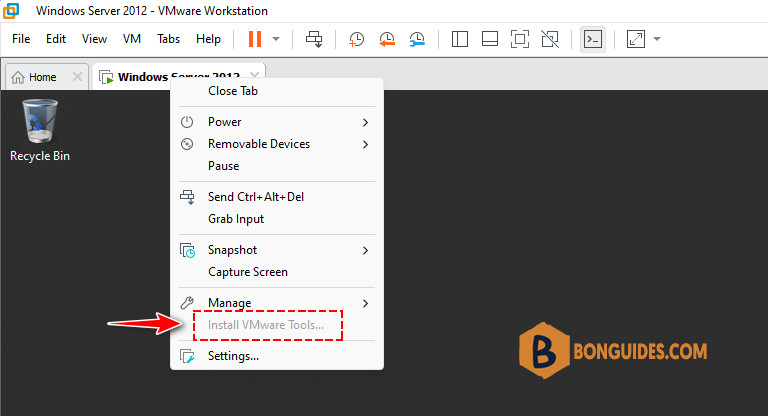Open the power options dropdown arrow beside Pause
Image resolution: width=768 pixels, height=416 pixels.
pyautogui.click(x=276, y=39)
